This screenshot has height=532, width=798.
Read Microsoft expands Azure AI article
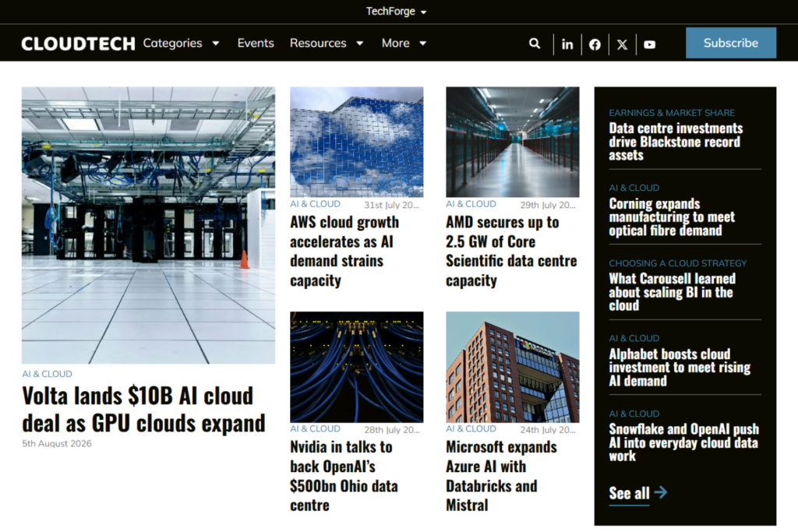501,476
